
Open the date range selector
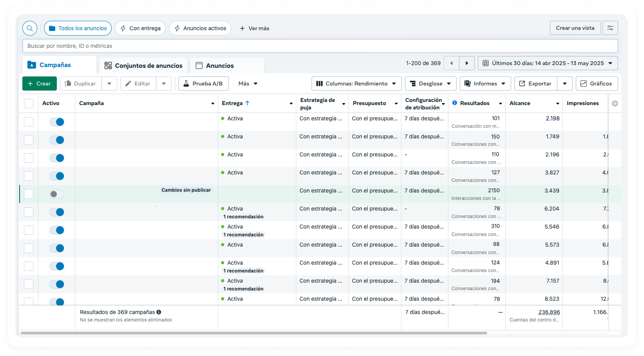[548, 63]
